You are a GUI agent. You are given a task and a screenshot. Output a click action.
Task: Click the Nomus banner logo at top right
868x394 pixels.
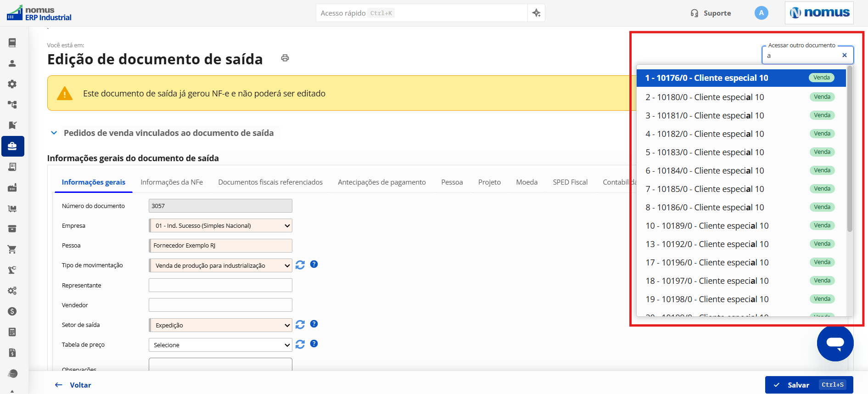point(819,13)
